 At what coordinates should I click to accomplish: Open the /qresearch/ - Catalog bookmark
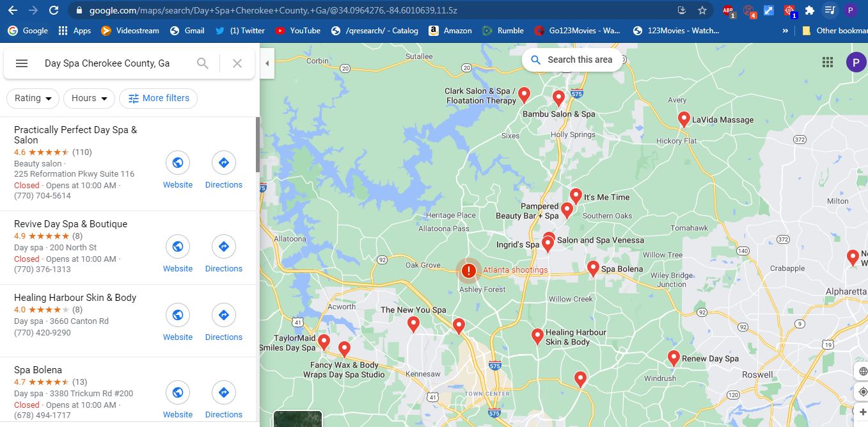coord(374,30)
